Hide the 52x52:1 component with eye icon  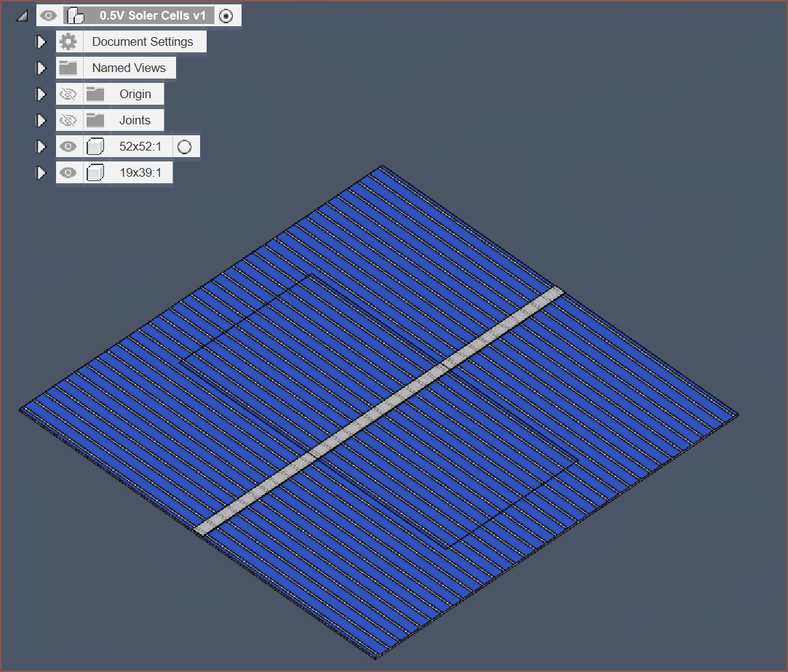coord(68,147)
